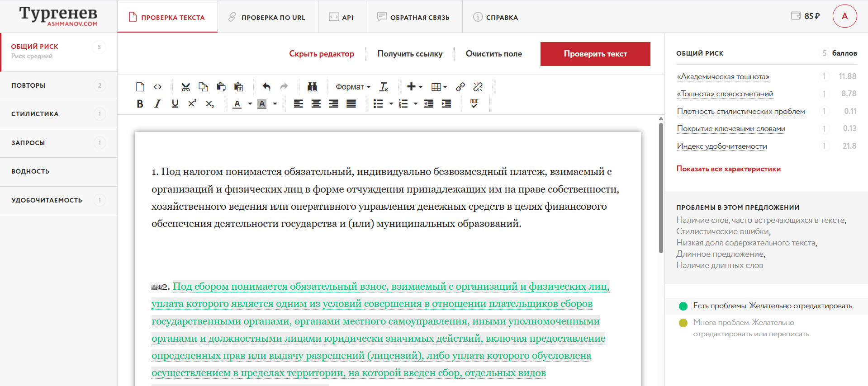Click the remove link icon
868x386 pixels.
(478, 87)
